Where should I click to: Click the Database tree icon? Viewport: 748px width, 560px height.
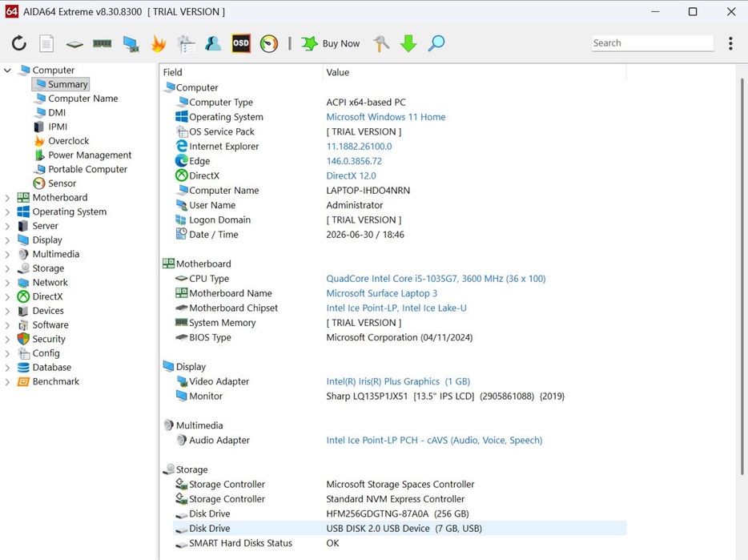[23, 368]
